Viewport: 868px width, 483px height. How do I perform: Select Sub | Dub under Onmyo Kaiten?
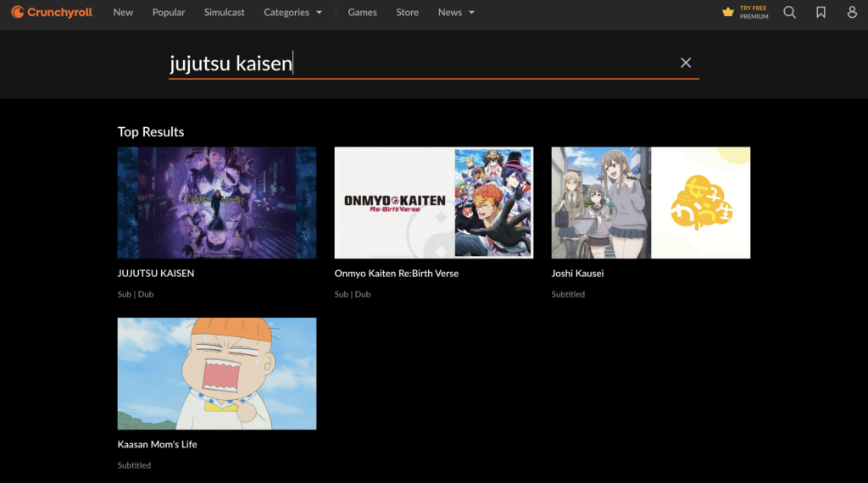(x=353, y=294)
